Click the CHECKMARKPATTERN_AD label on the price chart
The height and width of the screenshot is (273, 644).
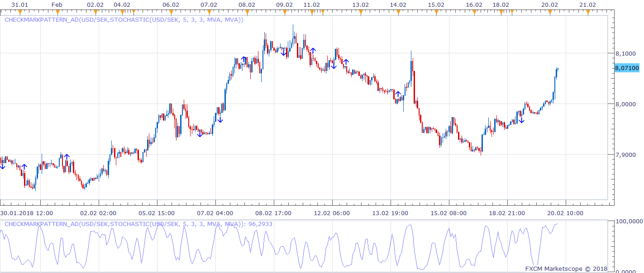pyautogui.click(x=124, y=20)
